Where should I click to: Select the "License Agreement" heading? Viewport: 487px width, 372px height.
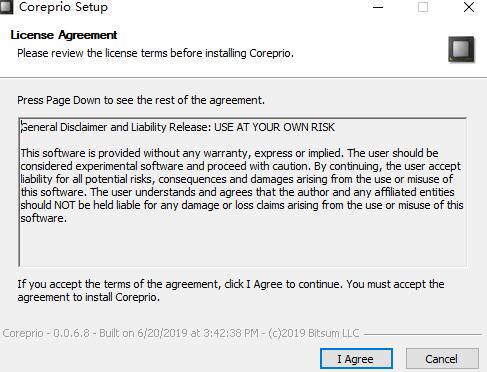tap(64, 35)
